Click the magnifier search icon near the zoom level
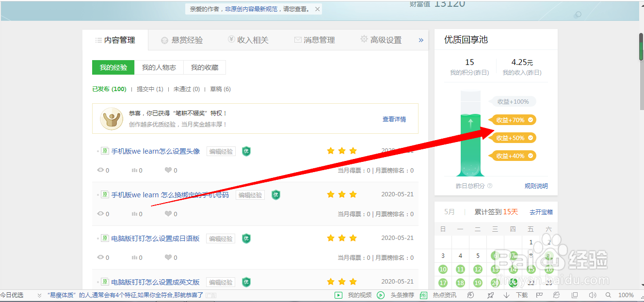Viewport: 644px width, 302px height. pos(608,295)
